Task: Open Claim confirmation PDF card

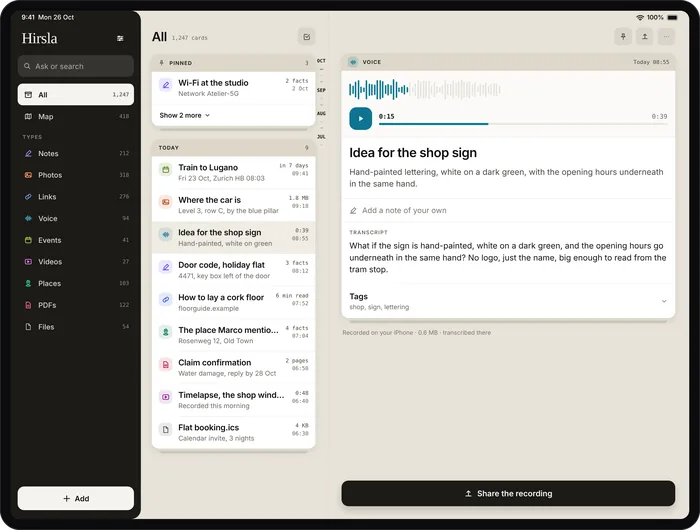Action: [x=233, y=367]
